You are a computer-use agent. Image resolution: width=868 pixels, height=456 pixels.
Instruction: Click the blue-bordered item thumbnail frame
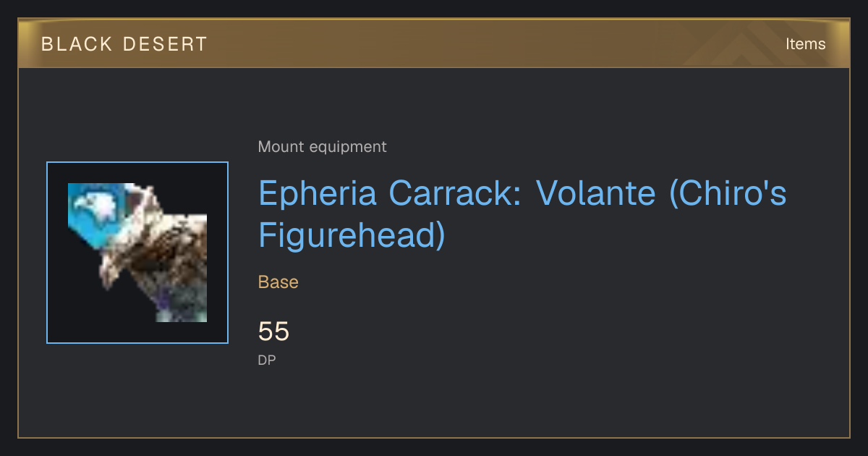pos(137,253)
